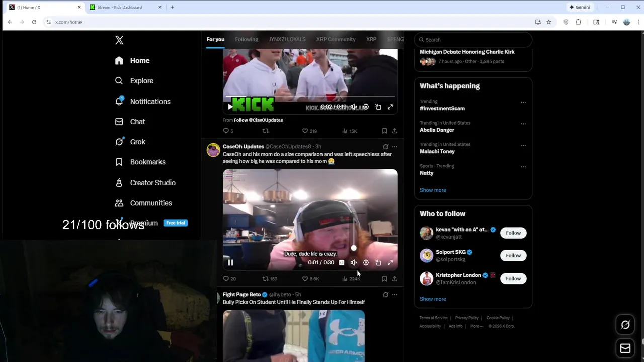Screen dimensions: 644x362
Task: Play the Kick video in top post
Action: pos(230,107)
